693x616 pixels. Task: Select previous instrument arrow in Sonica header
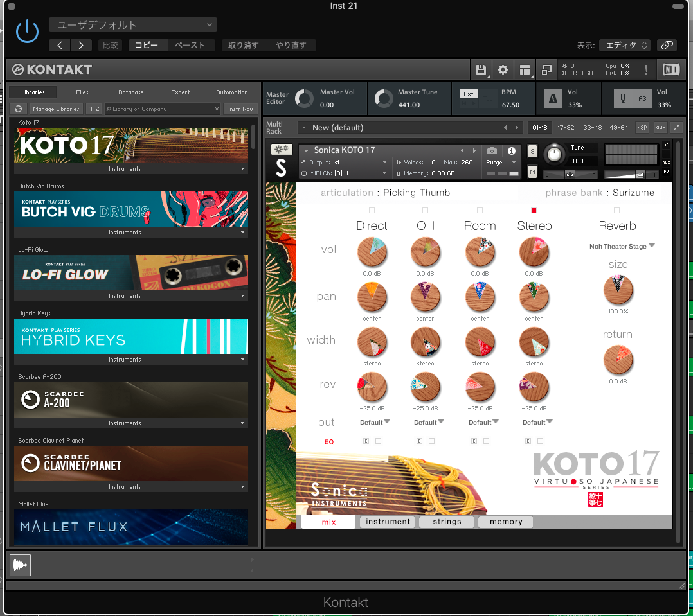pos(463,150)
